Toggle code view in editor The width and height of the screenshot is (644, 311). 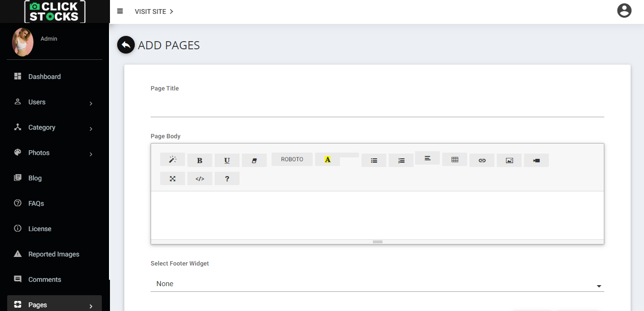coord(200,178)
